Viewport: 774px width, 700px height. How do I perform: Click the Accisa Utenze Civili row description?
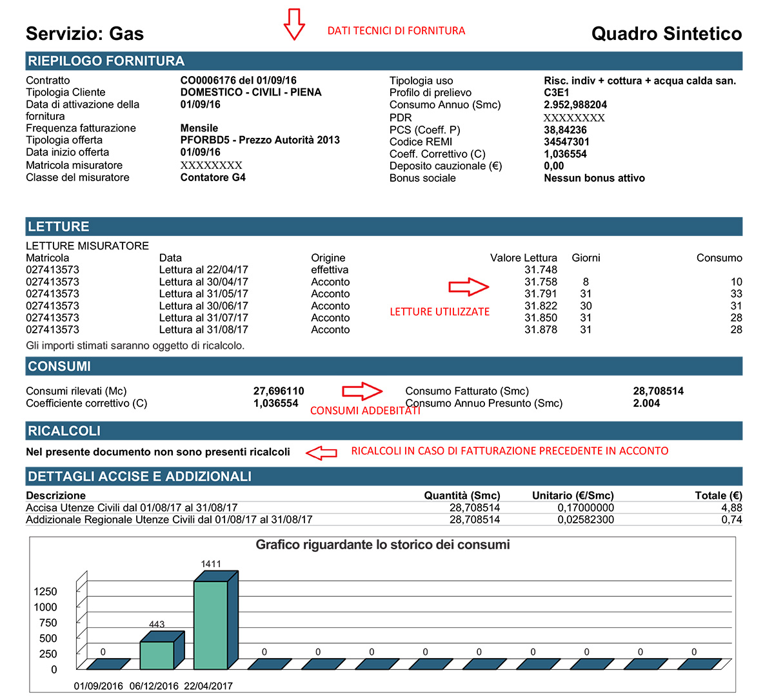pos(132,508)
